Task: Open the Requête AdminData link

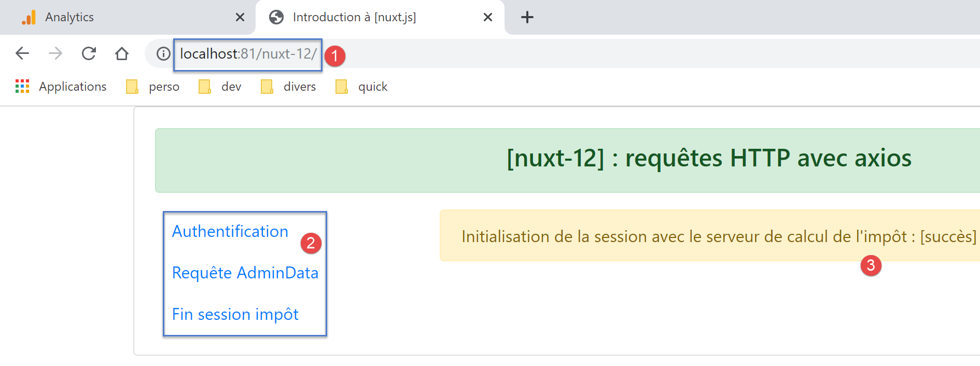Action: 245,273
